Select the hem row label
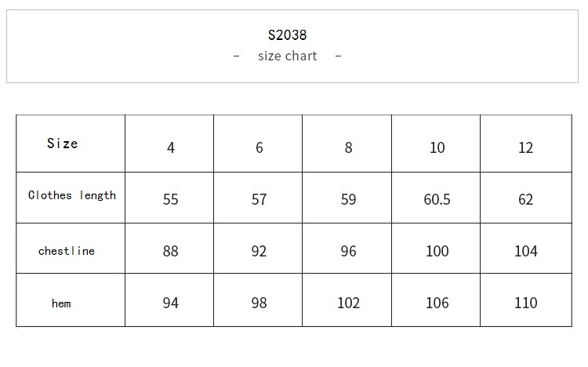Viewport: 588px width, 367px height. coord(61,303)
